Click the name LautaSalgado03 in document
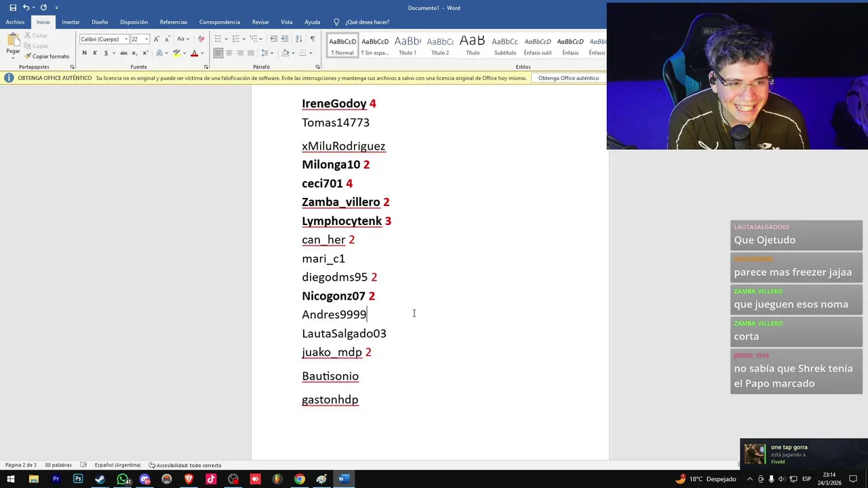The image size is (868, 488). click(x=344, y=333)
